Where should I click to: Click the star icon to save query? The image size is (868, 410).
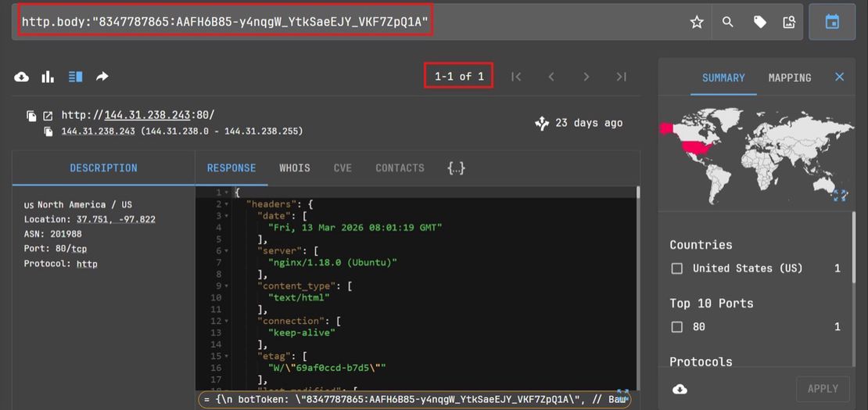[x=697, y=23]
